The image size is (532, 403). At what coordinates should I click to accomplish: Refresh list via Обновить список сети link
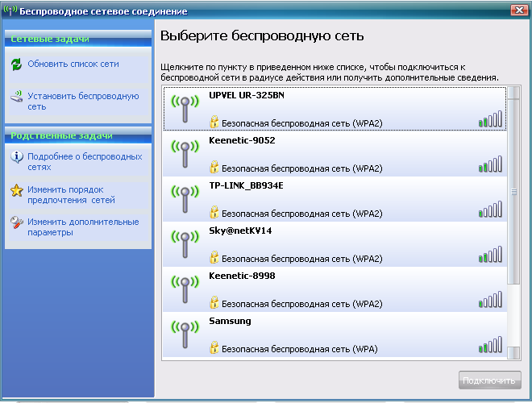73,64
